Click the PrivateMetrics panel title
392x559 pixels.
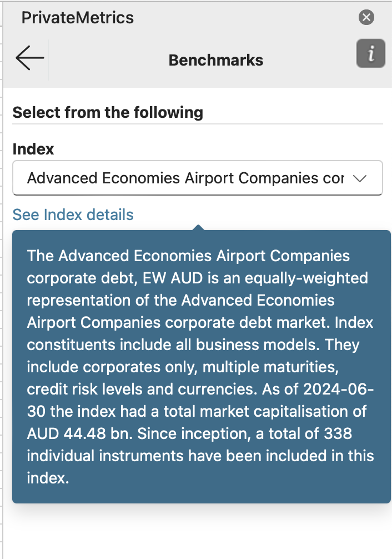[78, 18]
